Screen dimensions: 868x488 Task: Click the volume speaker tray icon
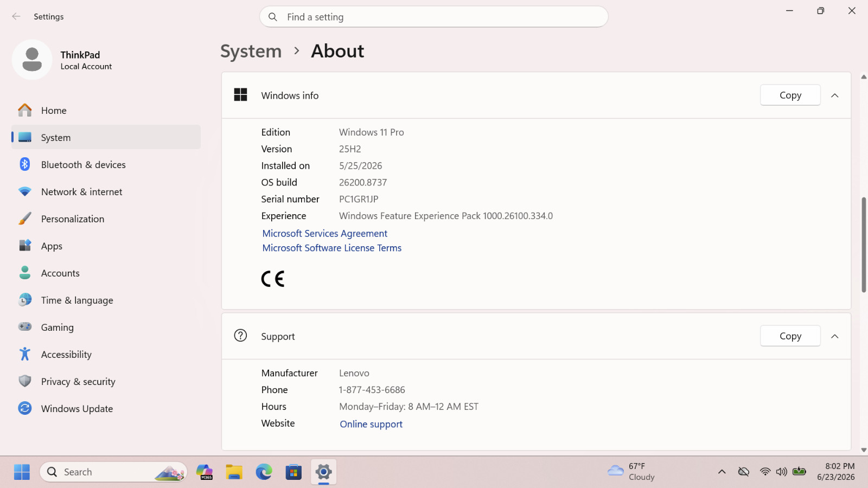click(x=781, y=472)
